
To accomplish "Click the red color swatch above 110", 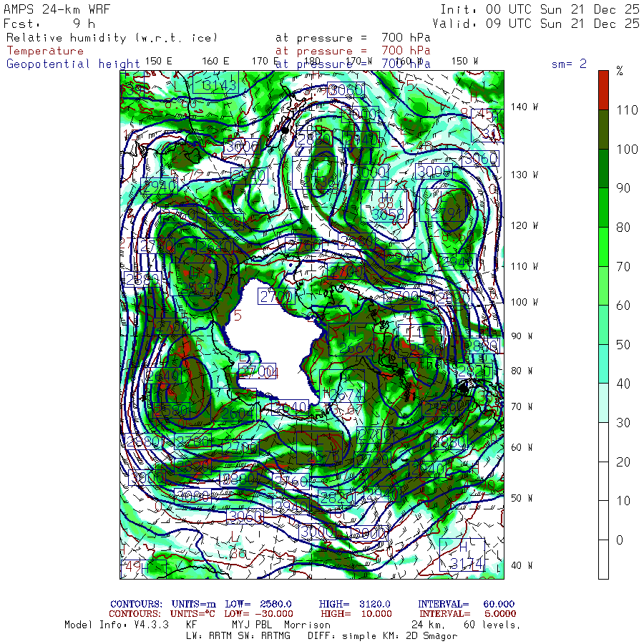I will [603, 89].
